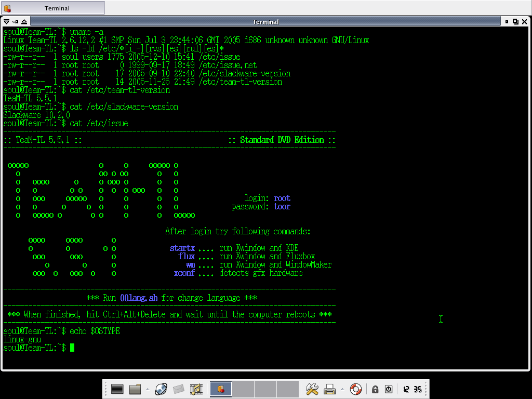Click the 'linux-gnu' output line
The width and height of the screenshot is (532, 399).
tap(22, 340)
